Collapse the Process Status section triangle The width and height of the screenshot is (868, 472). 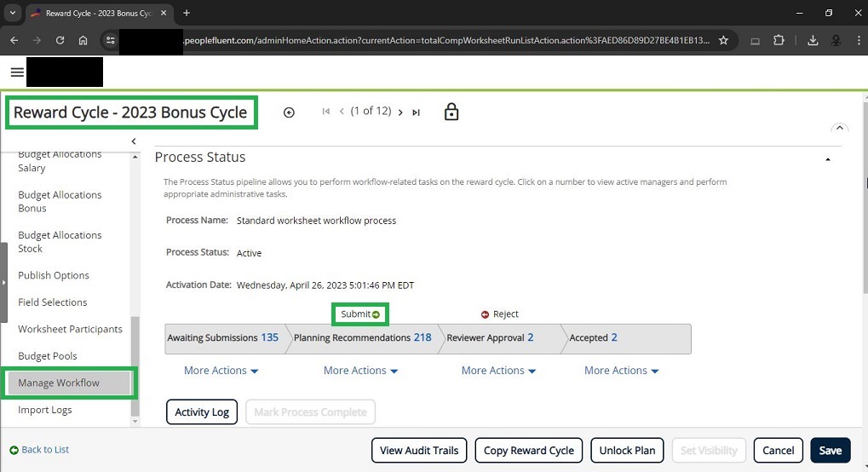[x=828, y=159]
